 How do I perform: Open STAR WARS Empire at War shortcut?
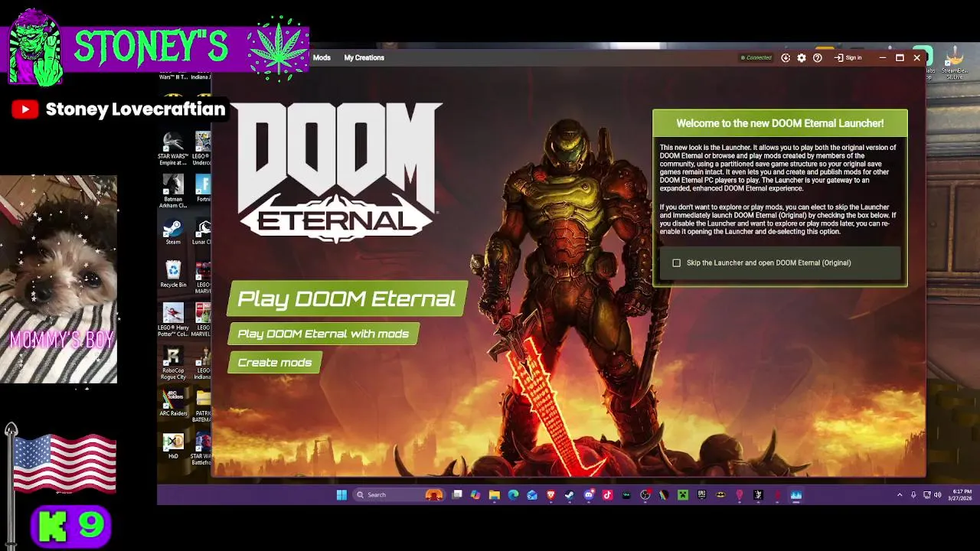tap(173, 149)
